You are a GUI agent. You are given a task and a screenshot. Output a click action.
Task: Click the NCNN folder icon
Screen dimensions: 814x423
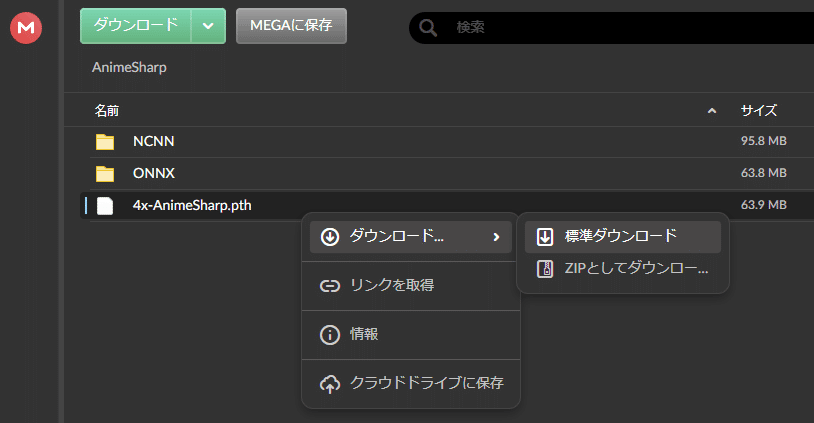click(x=105, y=142)
